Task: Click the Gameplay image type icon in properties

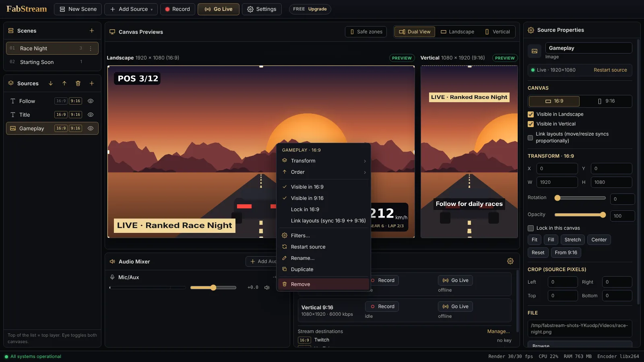Action: click(535, 51)
